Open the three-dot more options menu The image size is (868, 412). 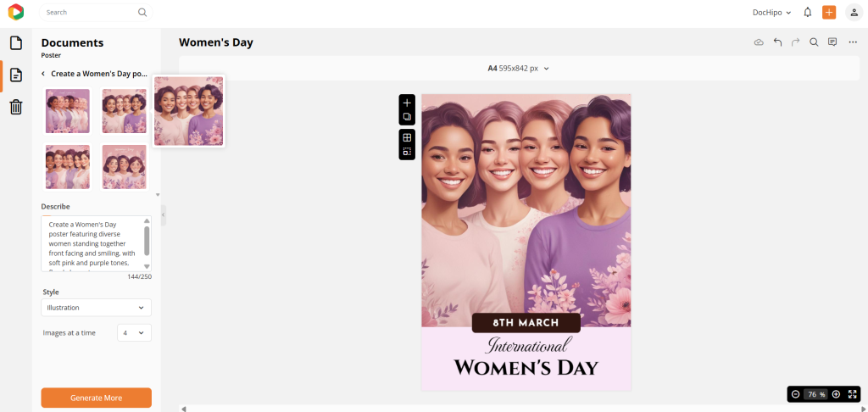[853, 42]
